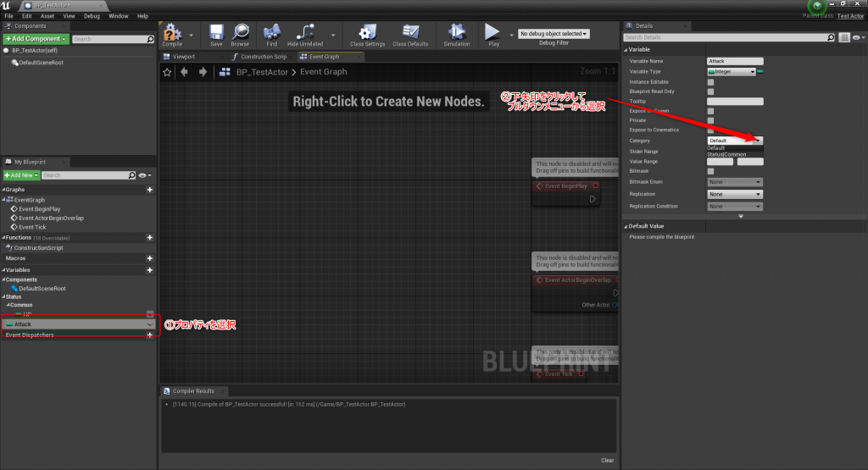This screenshot has width=868, height=470.
Task: Collapse the Default Value section
Action: 626,226
